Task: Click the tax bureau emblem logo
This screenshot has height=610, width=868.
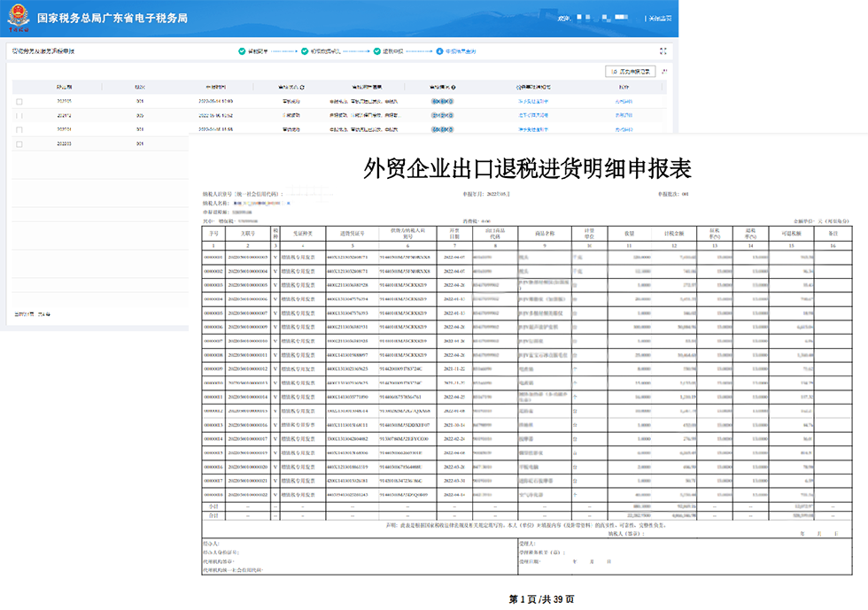Action: 19,18
